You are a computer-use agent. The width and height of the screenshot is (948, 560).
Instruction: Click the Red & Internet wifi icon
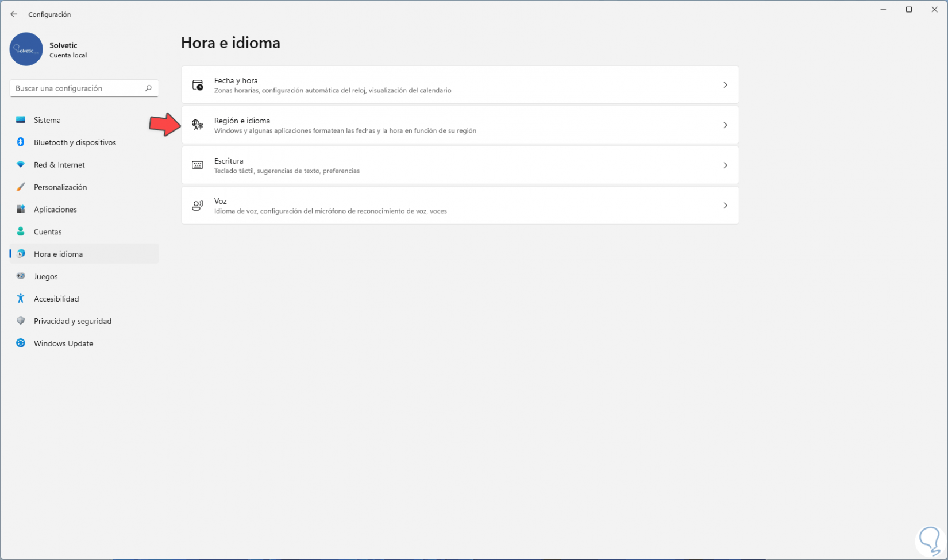coord(21,165)
